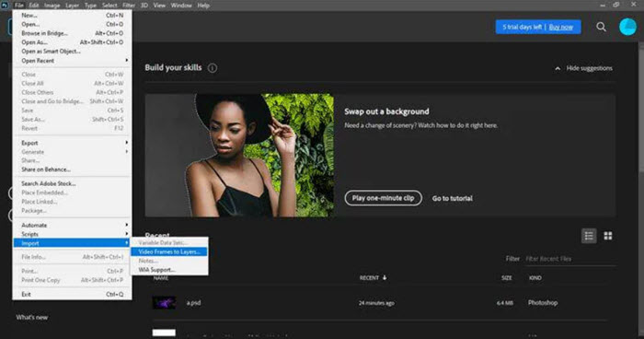Choose New... from the File menu
Image resolution: width=644 pixels, height=339 pixels.
click(x=72, y=16)
